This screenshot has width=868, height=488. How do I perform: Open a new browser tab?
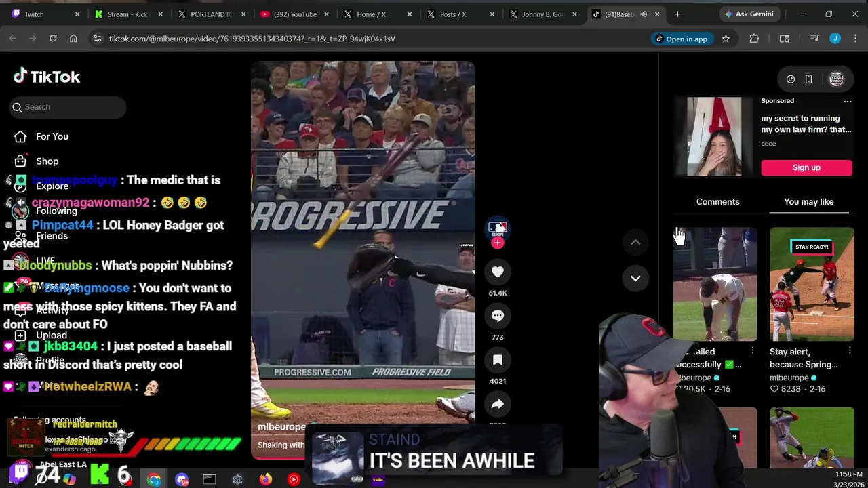pyautogui.click(x=677, y=14)
